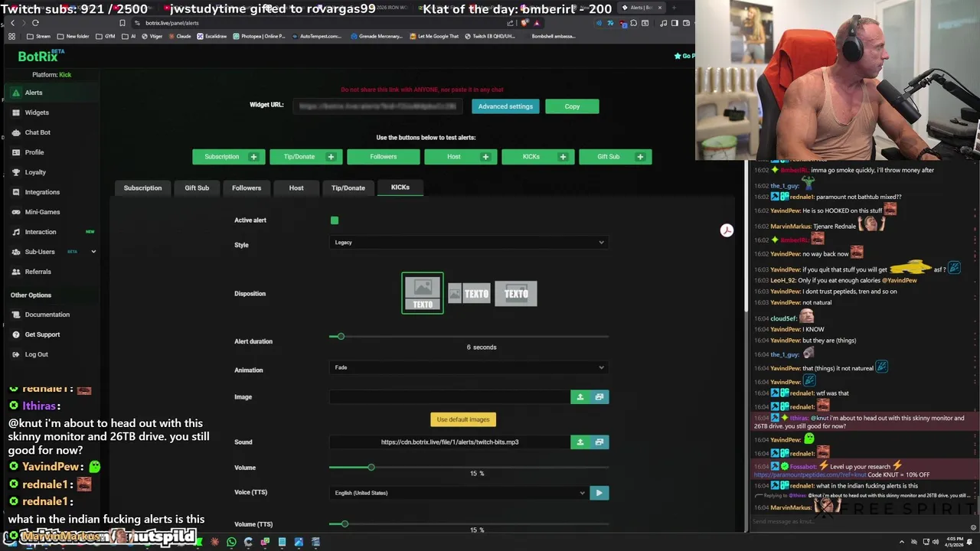This screenshot has width=980, height=551.
Task: Select the KICKs alert tab
Action: pos(400,187)
